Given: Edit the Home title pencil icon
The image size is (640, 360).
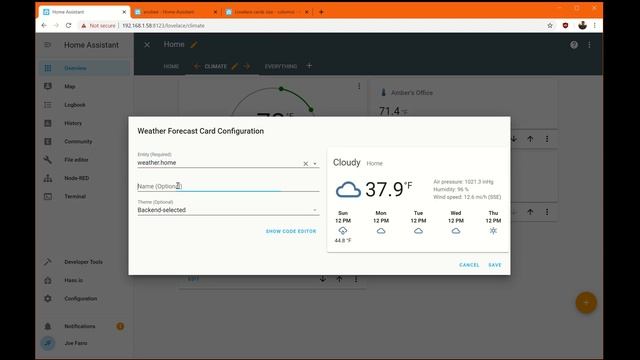Looking at the screenshot, I should pos(194,44).
